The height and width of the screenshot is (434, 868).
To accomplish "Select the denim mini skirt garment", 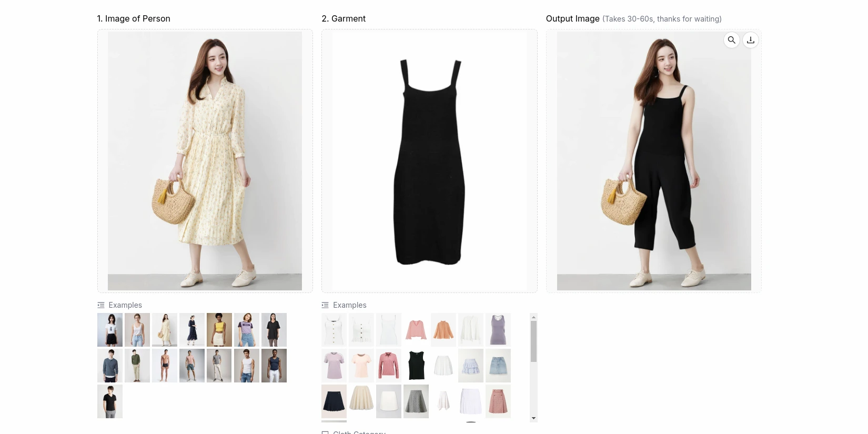I will coord(498,366).
